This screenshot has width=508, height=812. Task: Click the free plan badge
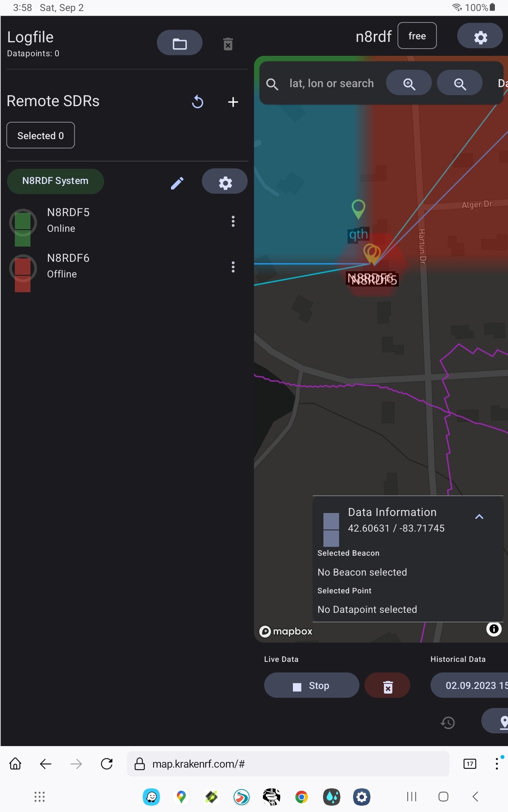[417, 36]
